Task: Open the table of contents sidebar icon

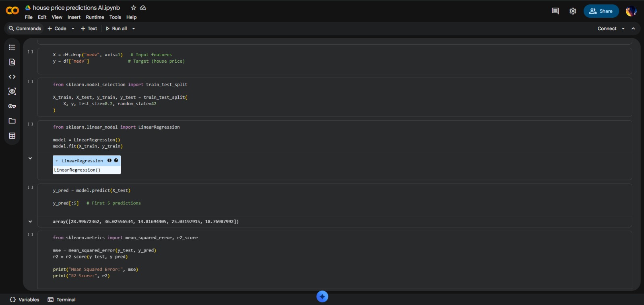Action: [x=12, y=47]
